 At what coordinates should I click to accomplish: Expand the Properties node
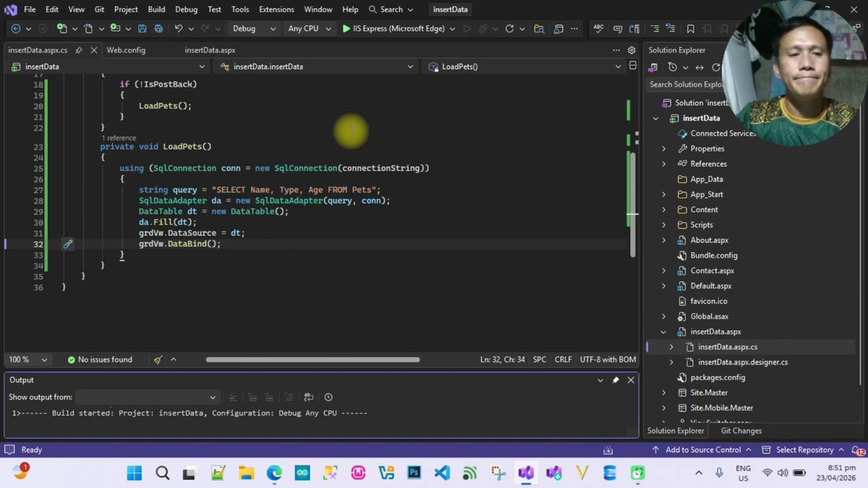tap(664, 148)
